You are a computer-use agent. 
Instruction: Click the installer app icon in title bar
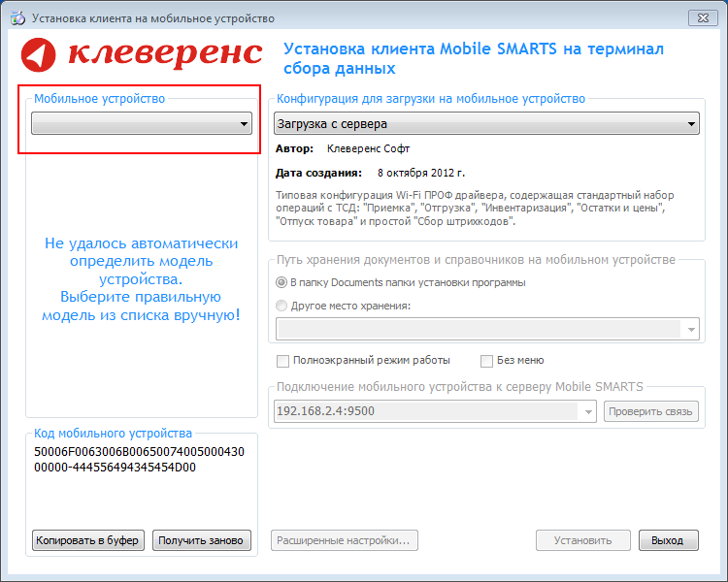[17, 18]
